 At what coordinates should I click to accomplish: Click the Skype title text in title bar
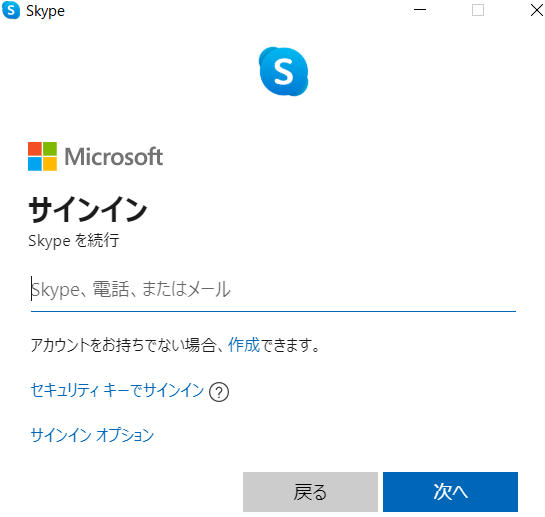click(46, 11)
